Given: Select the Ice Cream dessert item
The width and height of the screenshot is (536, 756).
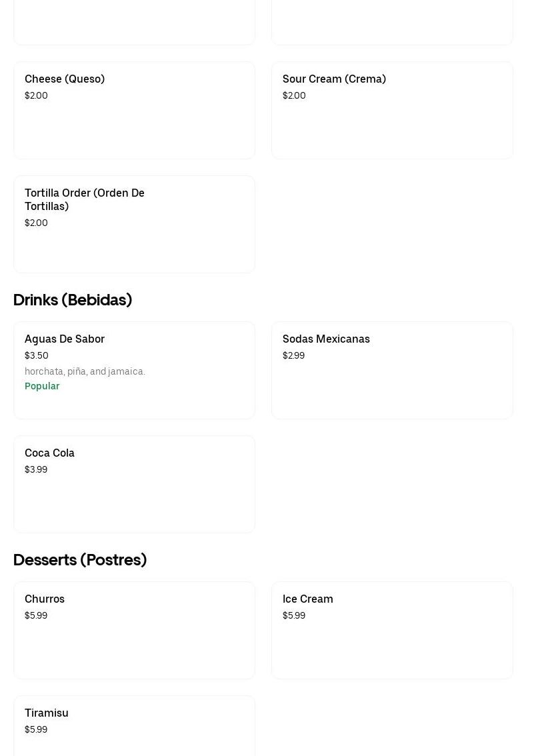Looking at the screenshot, I should [392, 631].
